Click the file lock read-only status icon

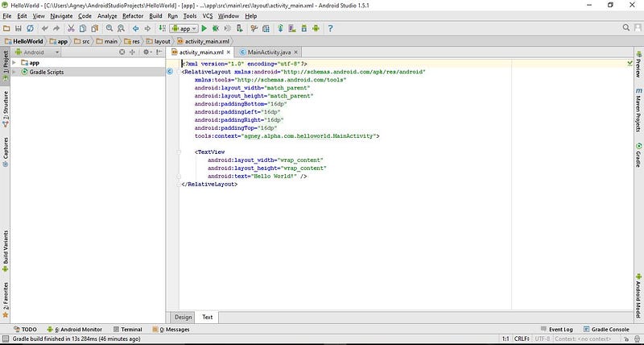(627, 339)
